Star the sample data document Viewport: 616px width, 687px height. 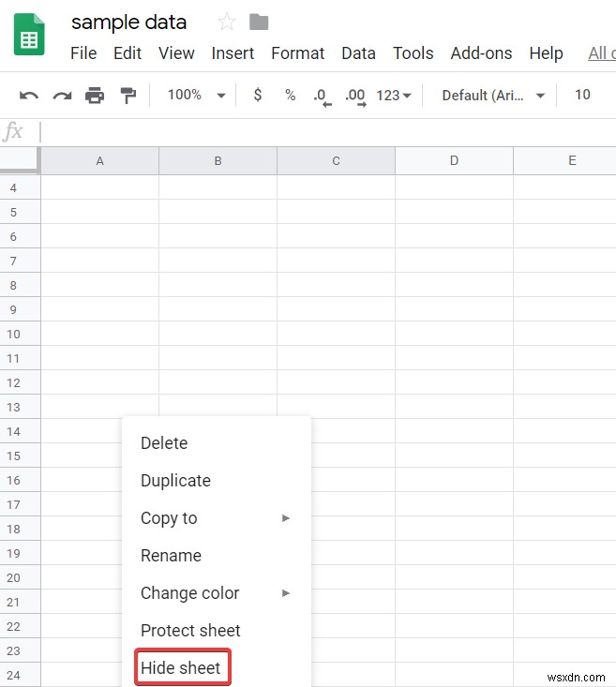coord(227,22)
